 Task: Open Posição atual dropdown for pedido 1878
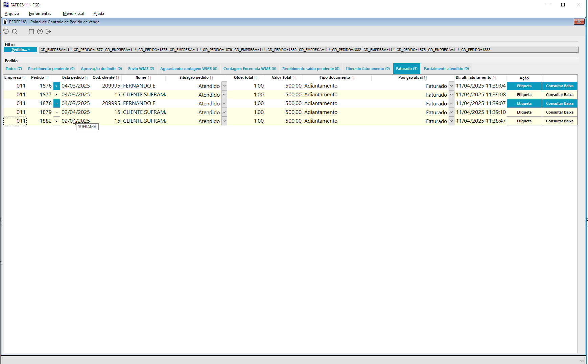[x=451, y=103]
